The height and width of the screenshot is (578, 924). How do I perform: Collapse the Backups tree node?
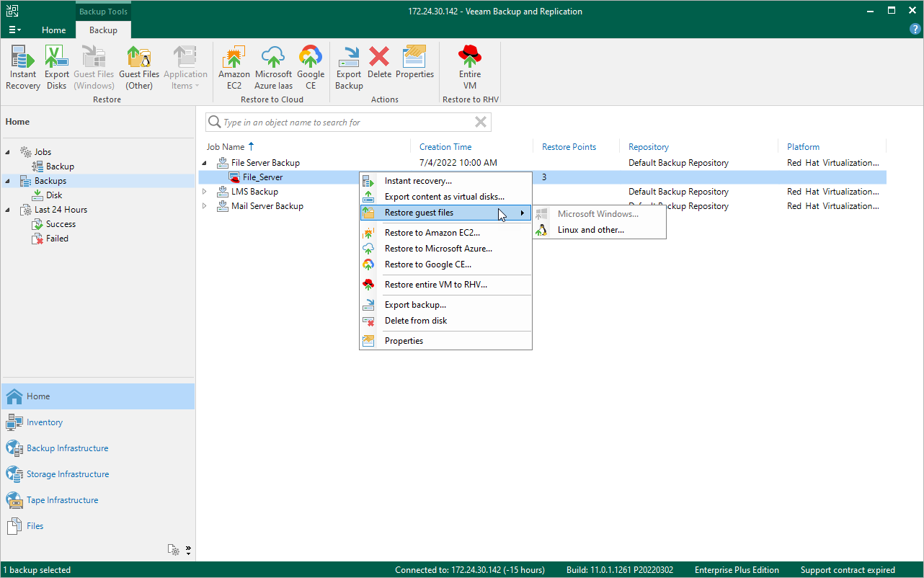[8, 181]
